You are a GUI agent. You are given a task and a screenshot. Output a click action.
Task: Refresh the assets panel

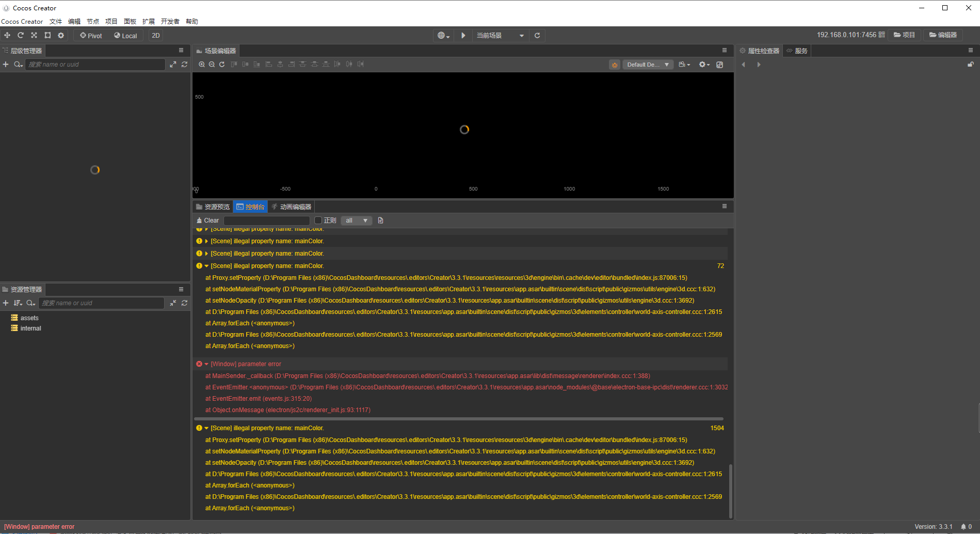(184, 303)
